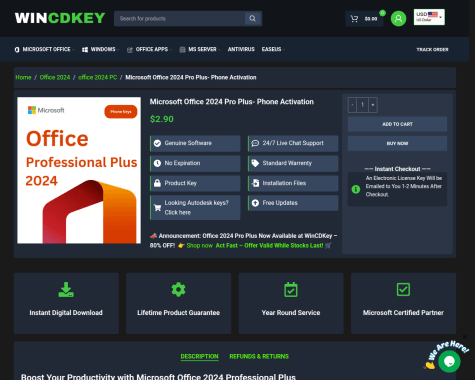Viewport: 475px width, 380px height.
Task: Click the Lifetime Product Guarantee gear icon
Action: coord(178,290)
